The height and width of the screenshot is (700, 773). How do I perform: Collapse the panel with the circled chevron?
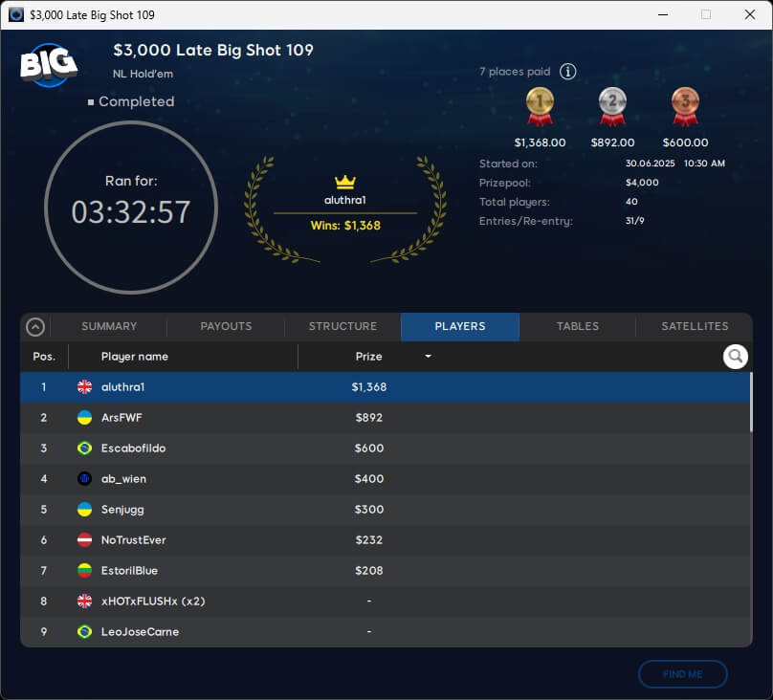click(35, 327)
